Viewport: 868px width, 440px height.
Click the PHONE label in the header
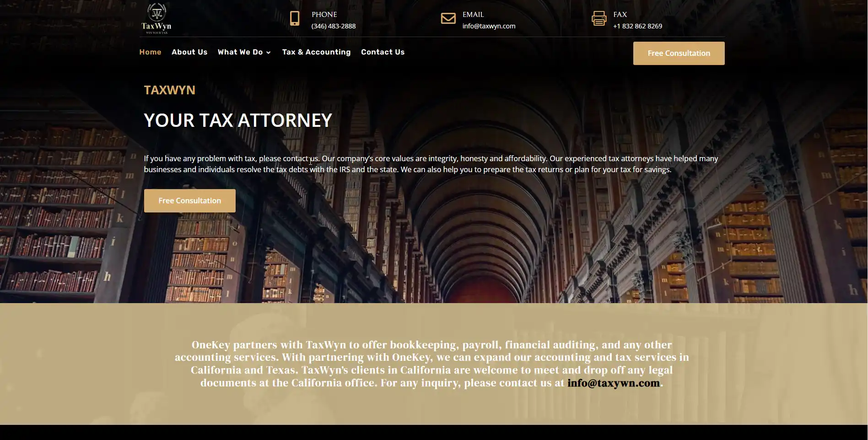(x=324, y=15)
